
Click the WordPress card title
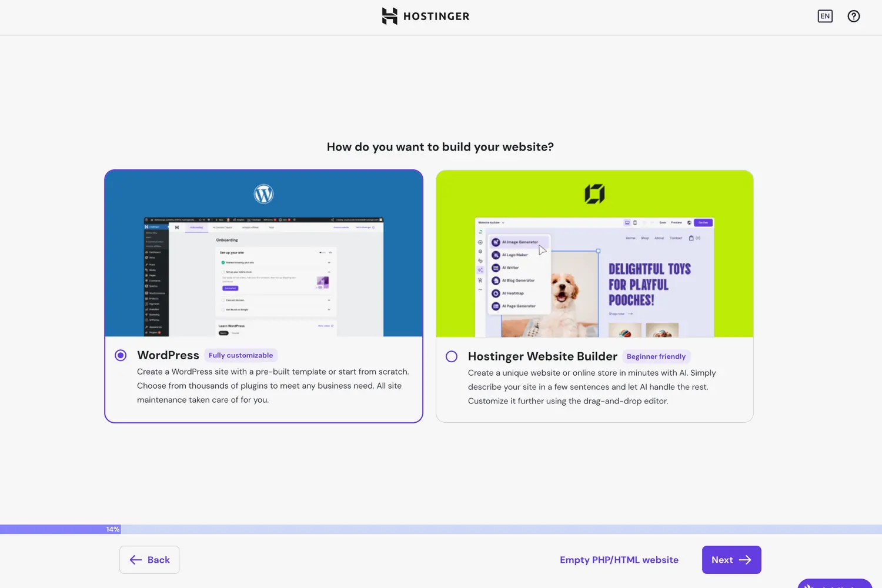(168, 355)
